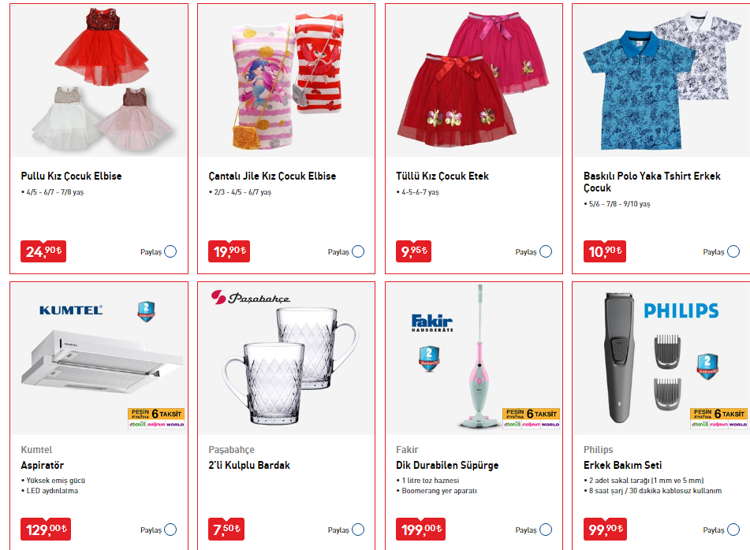Click the 6 Taksit badge on Kumtel Aspiratör
Screen dimensions: 750x550
tap(156, 418)
